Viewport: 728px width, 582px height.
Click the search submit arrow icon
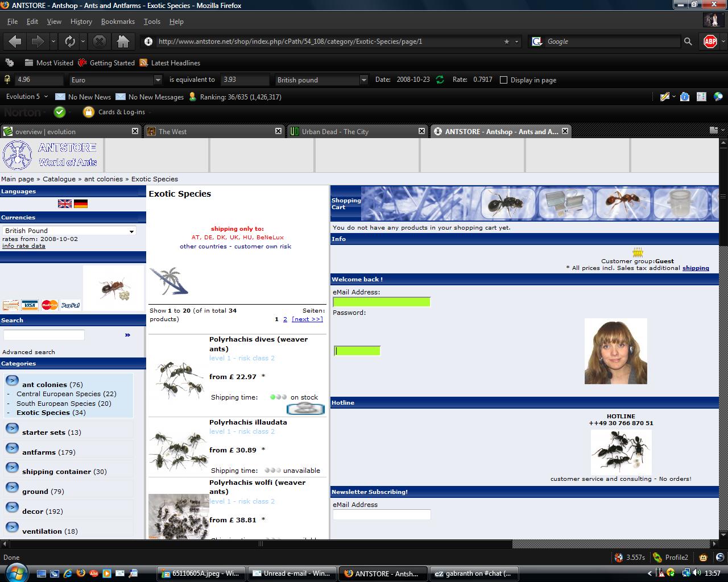(x=127, y=335)
